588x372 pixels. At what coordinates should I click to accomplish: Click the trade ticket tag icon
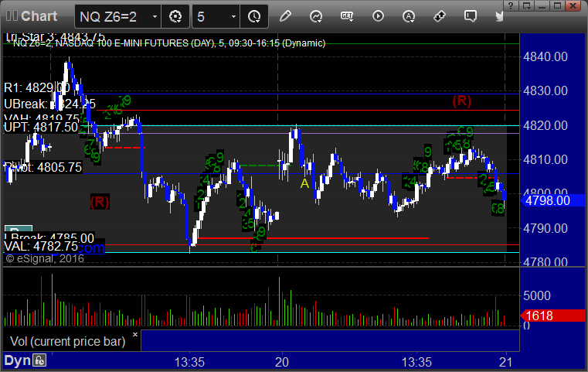point(439,16)
